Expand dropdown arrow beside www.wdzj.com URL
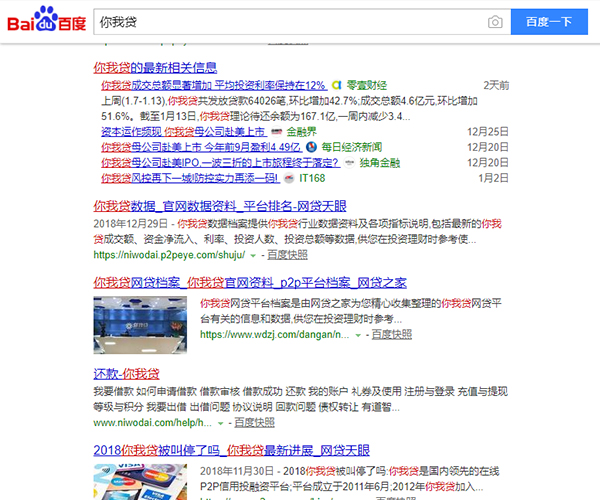The width and height of the screenshot is (600, 500). (357, 333)
